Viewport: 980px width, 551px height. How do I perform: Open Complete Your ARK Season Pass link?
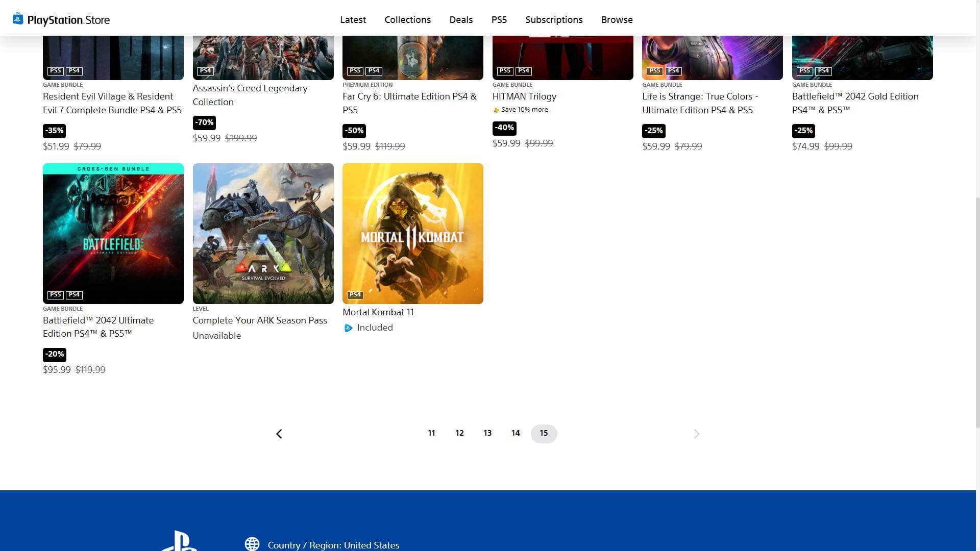260,320
